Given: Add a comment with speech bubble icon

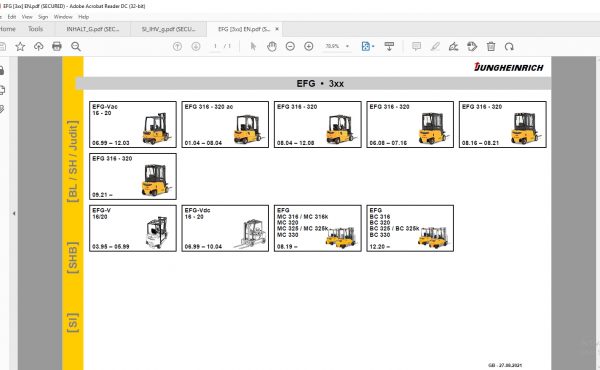Looking at the screenshot, I should (416, 47).
